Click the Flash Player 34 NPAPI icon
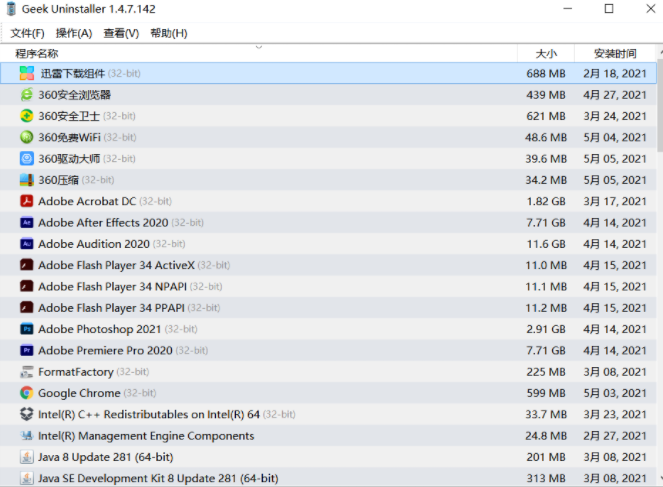This screenshot has height=487, width=663. 27,286
